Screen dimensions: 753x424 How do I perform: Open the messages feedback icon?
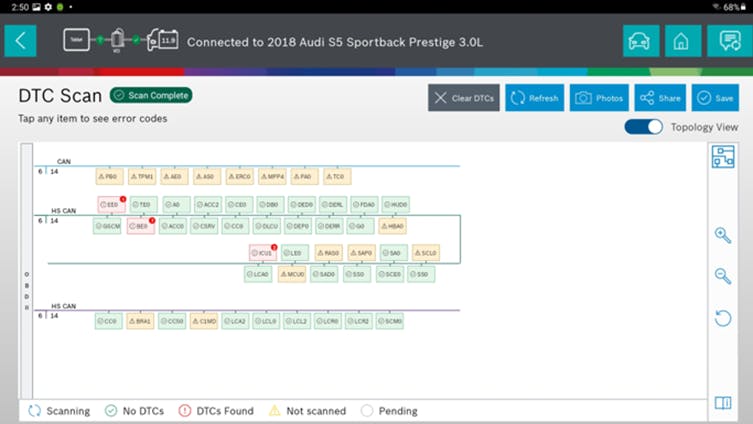coord(723,41)
